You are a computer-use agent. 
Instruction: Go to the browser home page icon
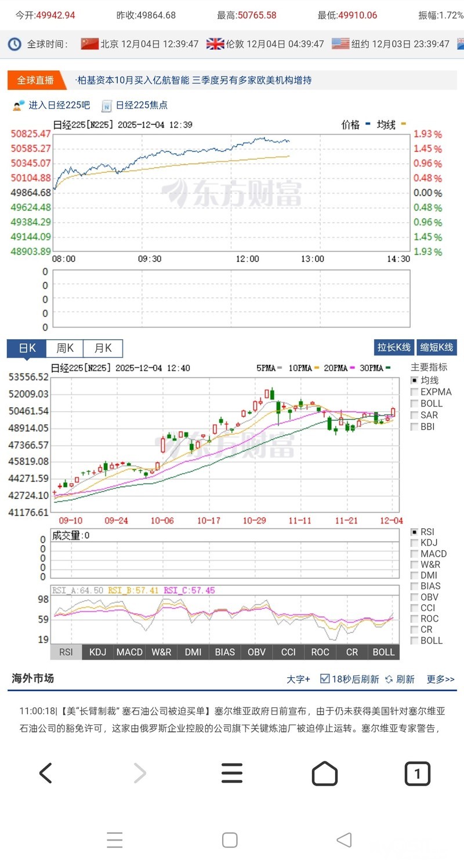324,773
